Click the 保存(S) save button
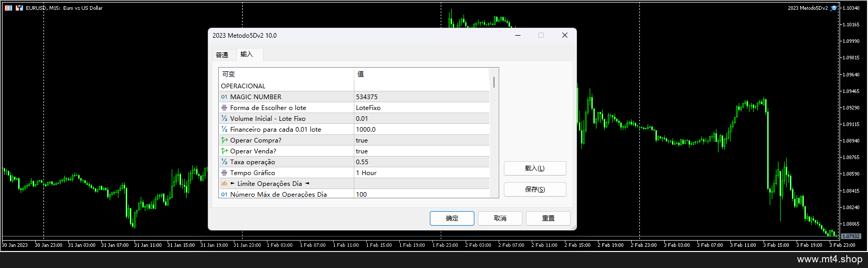Screen dimensions: 868x268 tap(535, 190)
